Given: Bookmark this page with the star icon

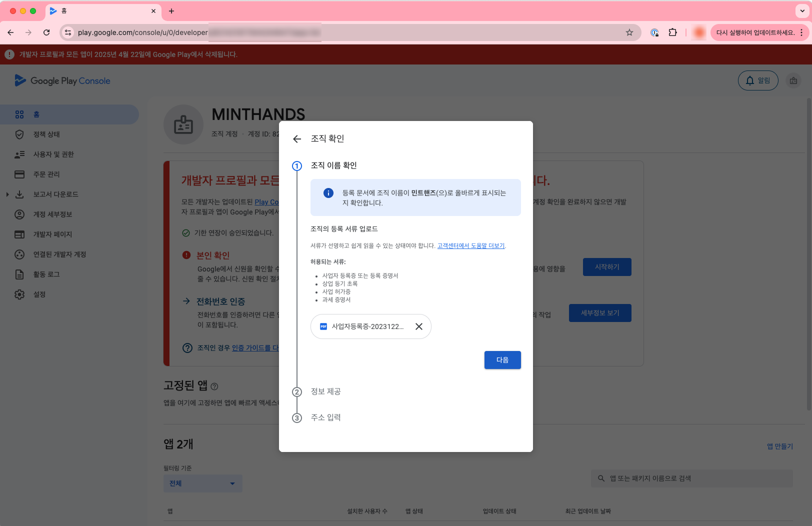Looking at the screenshot, I should [x=629, y=32].
